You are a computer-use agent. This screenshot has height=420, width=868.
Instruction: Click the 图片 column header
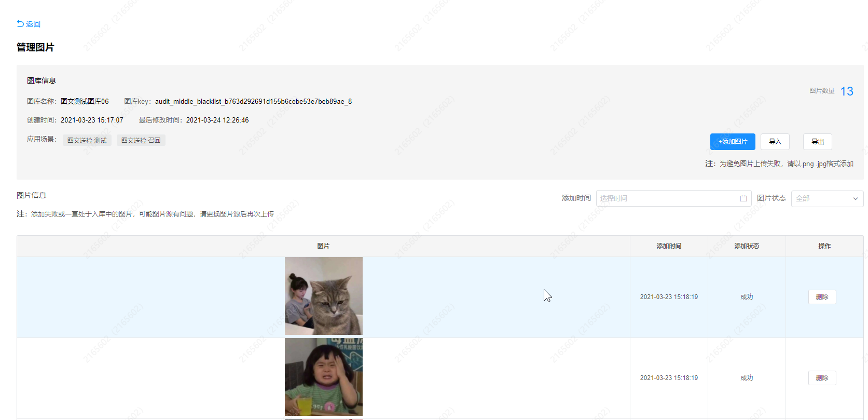click(324, 246)
